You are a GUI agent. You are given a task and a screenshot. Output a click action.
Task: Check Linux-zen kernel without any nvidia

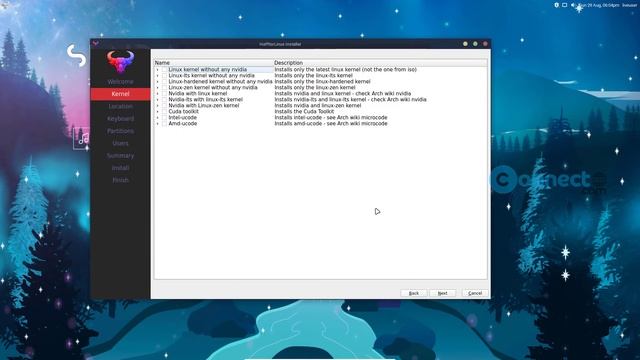pyautogui.click(x=164, y=87)
